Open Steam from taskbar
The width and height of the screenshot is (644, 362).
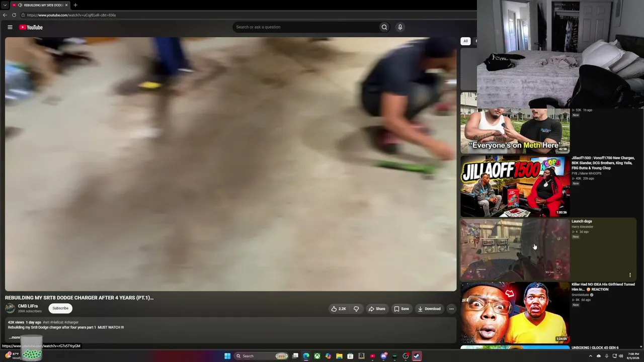click(417, 356)
